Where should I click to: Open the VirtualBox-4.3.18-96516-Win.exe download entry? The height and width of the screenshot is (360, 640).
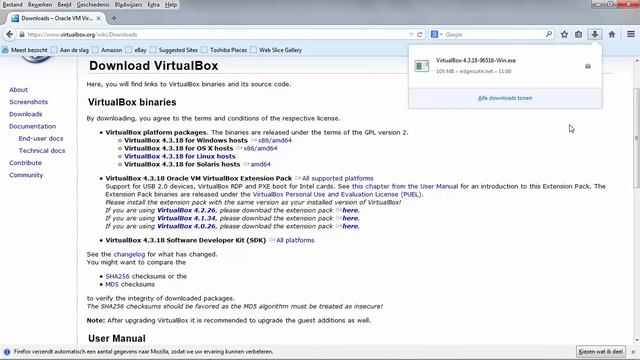(505, 66)
